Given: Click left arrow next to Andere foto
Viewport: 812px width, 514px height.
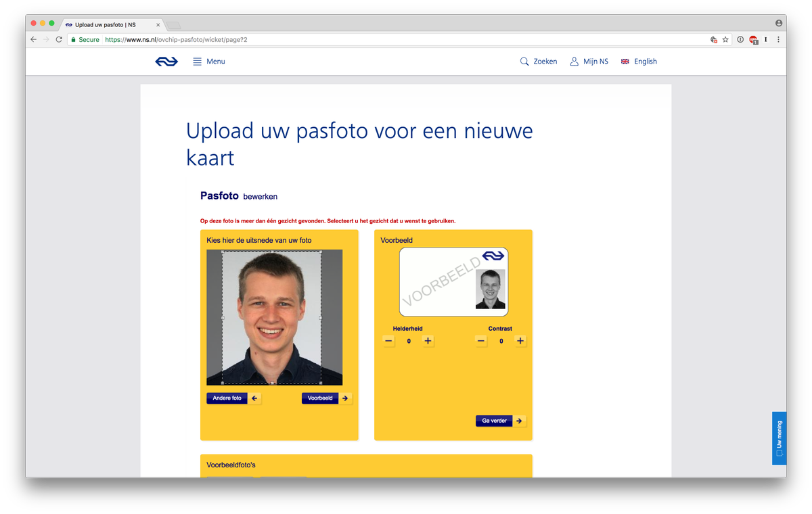Looking at the screenshot, I should (x=254, y=398).
